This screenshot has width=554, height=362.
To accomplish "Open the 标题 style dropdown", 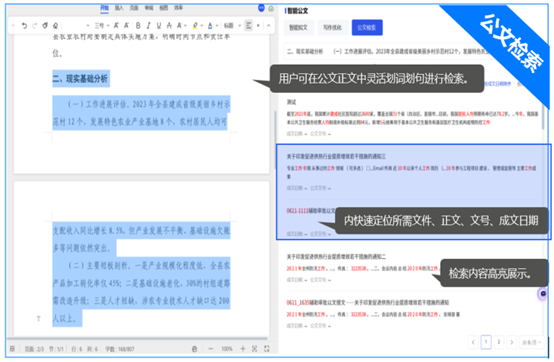I will 232,25.
